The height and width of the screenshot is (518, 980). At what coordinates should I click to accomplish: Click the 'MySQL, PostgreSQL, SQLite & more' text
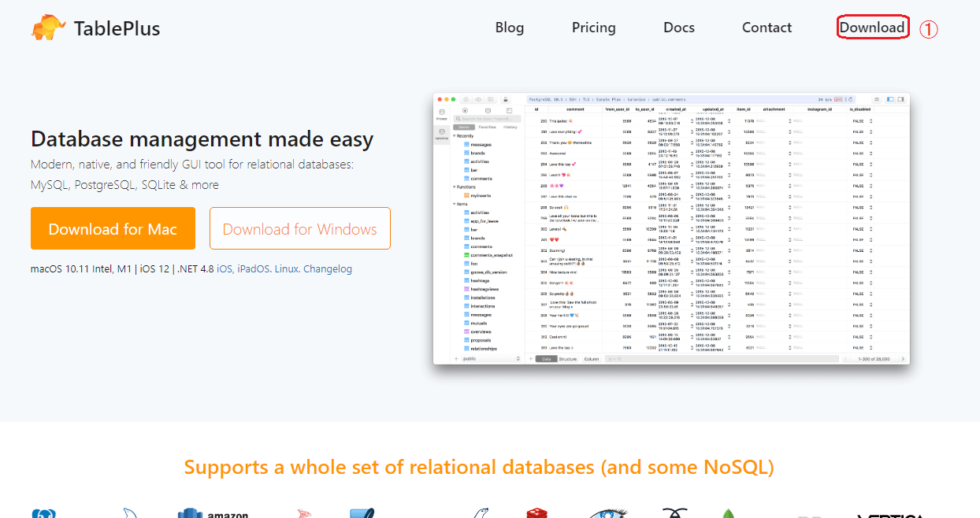click(x=124, y=185)
